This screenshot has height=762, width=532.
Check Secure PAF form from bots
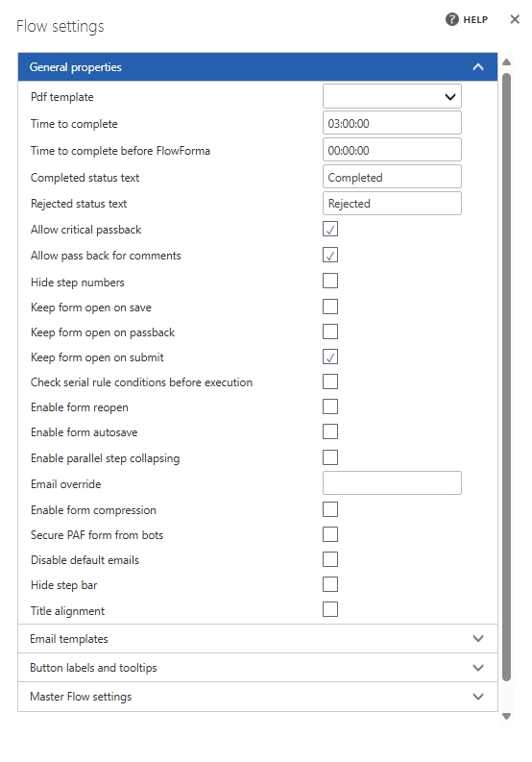330,534
